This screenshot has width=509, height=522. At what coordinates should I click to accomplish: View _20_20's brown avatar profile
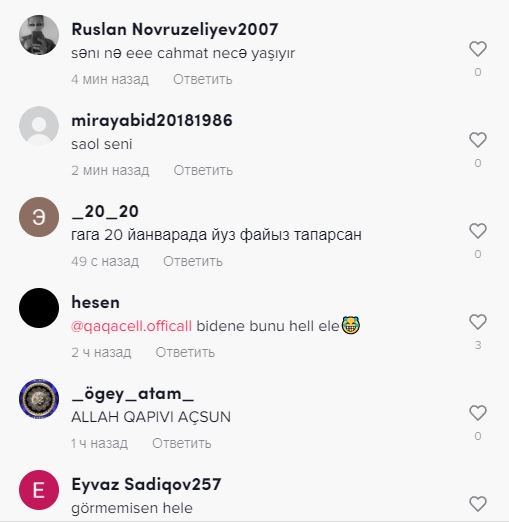39,217
